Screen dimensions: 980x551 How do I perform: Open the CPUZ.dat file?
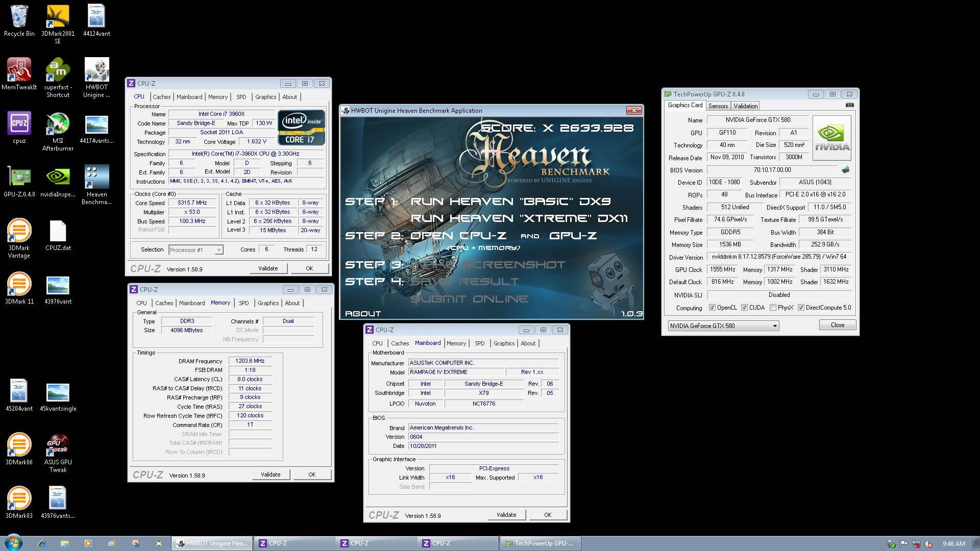[58, 235]
